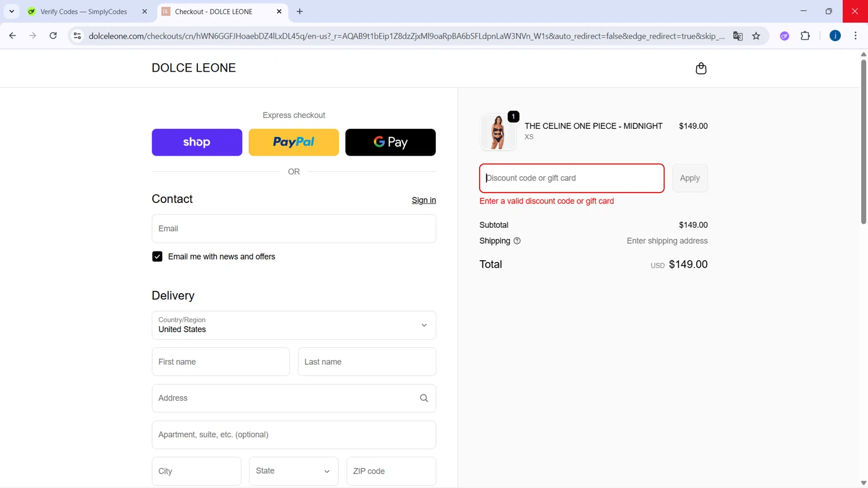
Task: Click the 'Enter shipping address' text
Action: tap(667, 241)
